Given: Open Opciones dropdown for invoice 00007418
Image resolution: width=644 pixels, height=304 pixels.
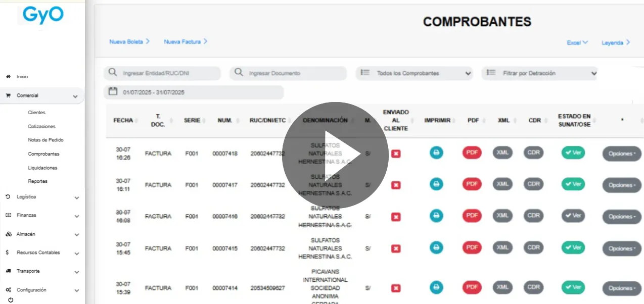Looking at the screenshot, I should click(621, 154).
